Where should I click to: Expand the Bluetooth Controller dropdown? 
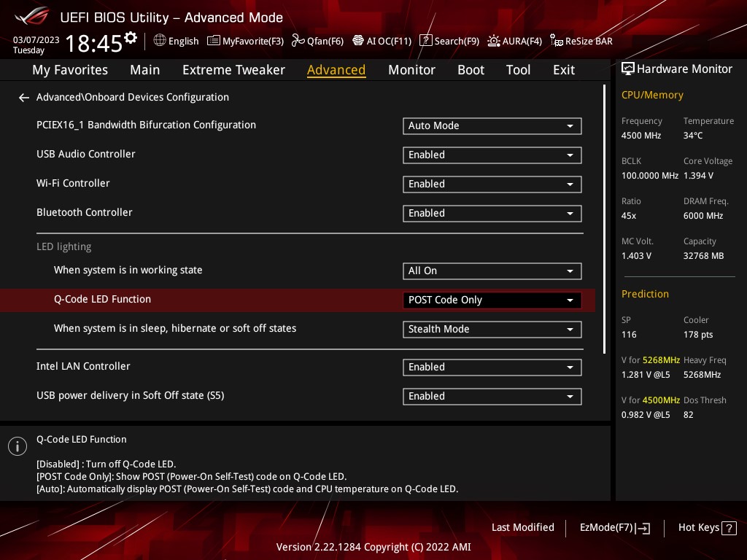point(492,214)
